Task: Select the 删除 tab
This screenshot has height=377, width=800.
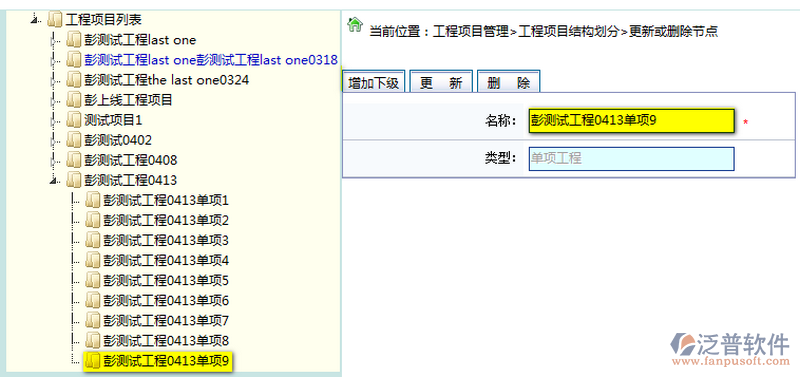Action: pyautogui.click(x=508, y=83)
